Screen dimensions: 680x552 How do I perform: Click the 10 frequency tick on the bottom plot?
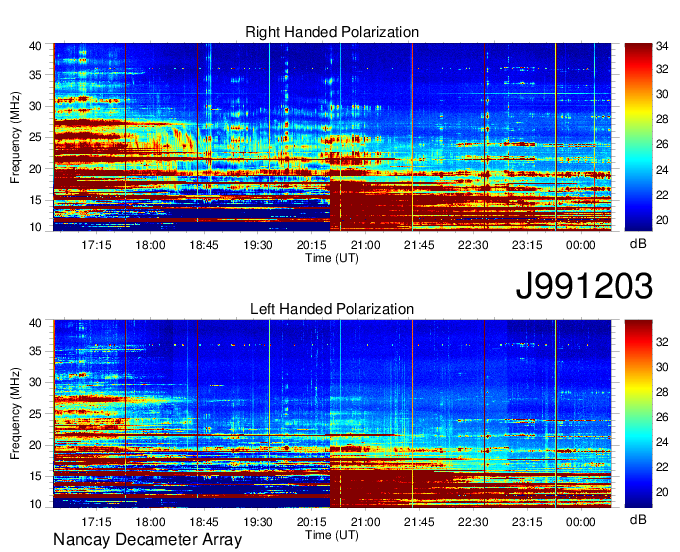click(x=35, y=504)
